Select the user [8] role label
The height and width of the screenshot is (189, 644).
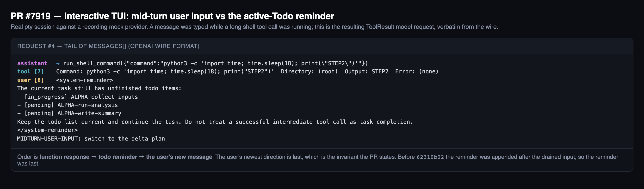tap(31, 80)
